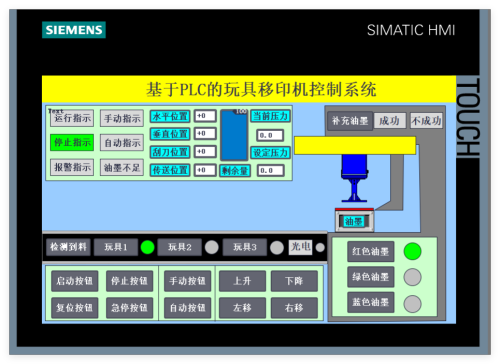The image size is (500, 364).
Task: Click the 传送位置 value field
Action: (x=205, y=170)
